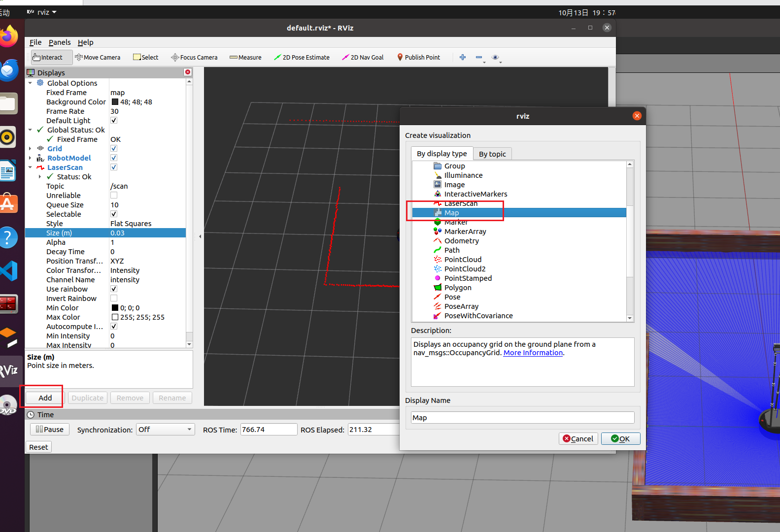Viewport: 780px width, 532px height.
Task: Activate the Focus Camera tool
Action: pos(194,58)
